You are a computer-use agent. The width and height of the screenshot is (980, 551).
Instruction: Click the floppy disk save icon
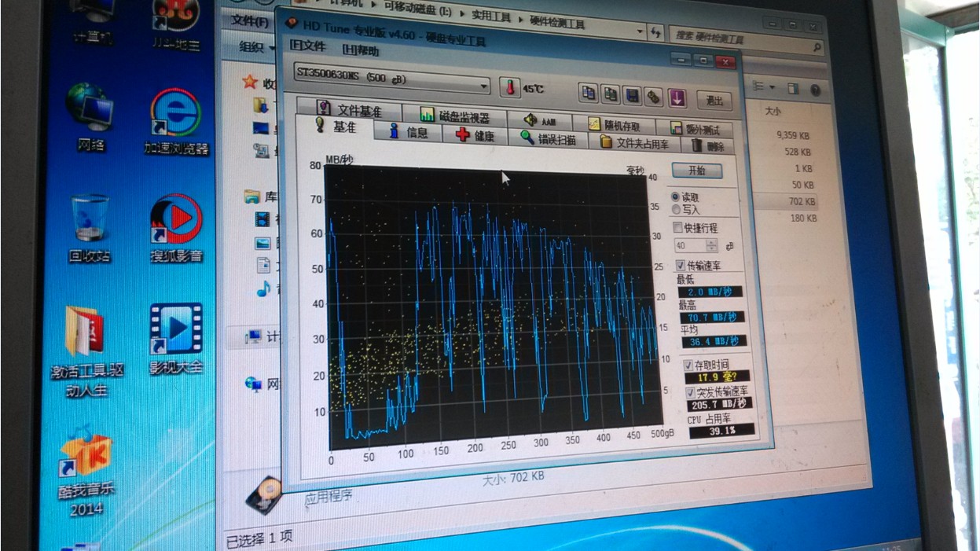(x=632, y=96)
